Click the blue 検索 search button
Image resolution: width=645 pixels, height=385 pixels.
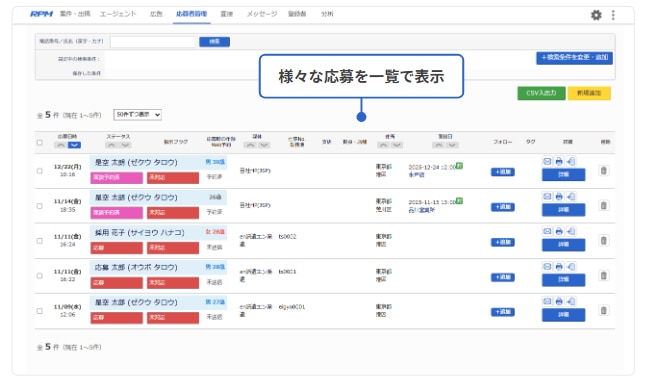[x=214, y=42]
